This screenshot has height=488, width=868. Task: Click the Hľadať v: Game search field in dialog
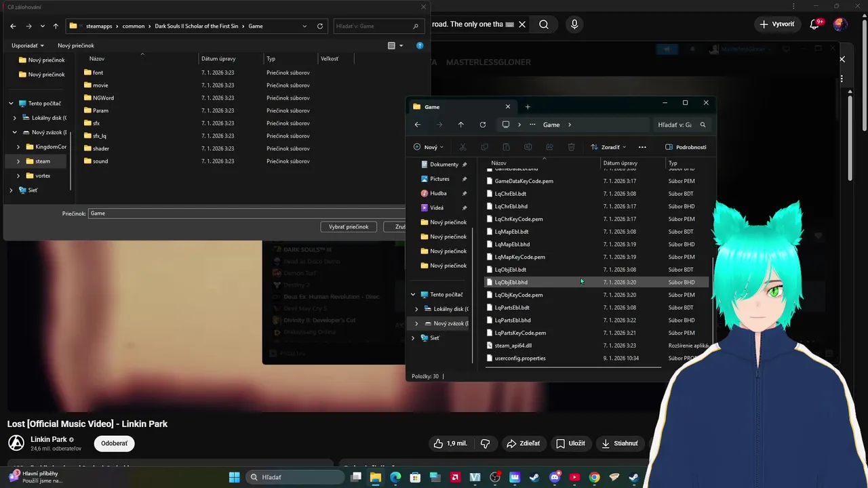[378, 26]
